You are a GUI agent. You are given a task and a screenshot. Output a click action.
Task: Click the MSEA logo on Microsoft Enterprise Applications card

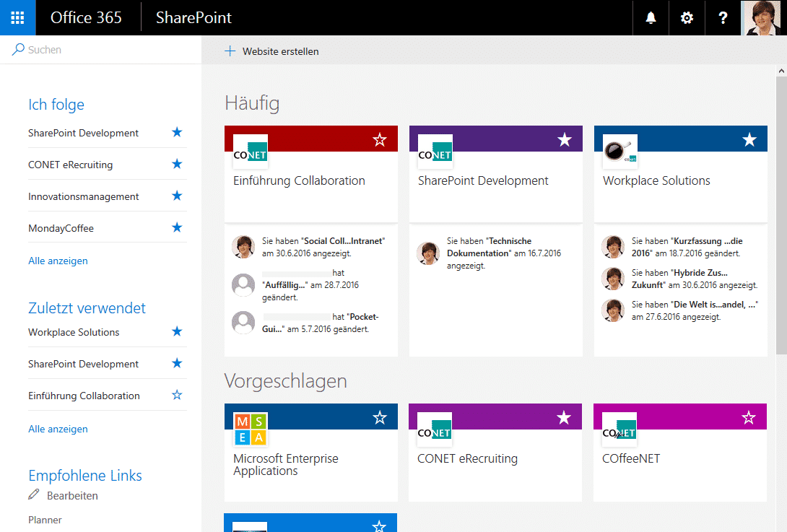click(251, 429)
